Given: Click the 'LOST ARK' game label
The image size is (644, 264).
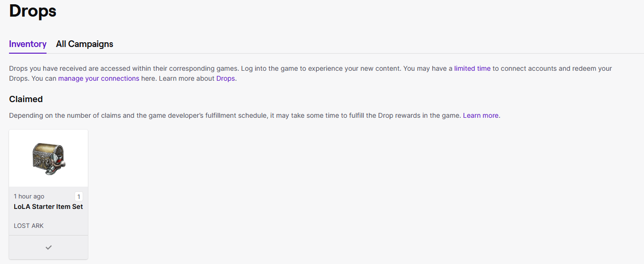Looking at the screenshot, I should pyautogui.click(x=28, y=226).
